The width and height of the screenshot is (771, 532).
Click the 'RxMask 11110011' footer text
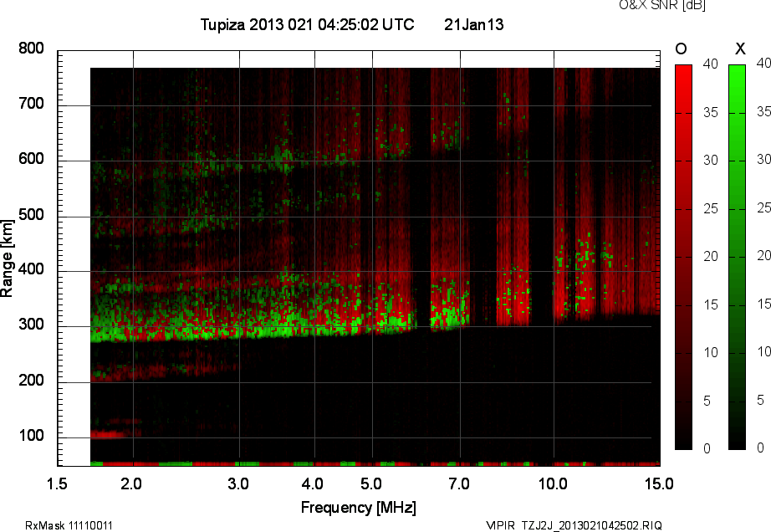69,525
